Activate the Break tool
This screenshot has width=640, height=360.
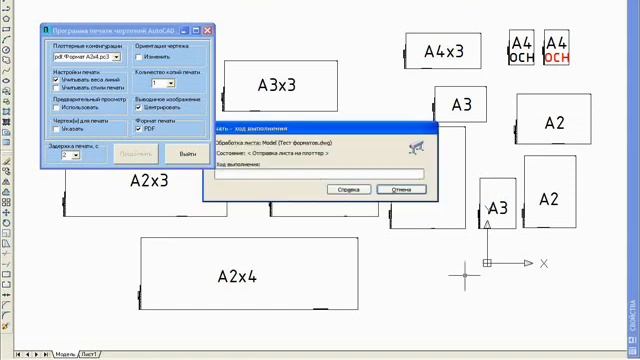(6, 284)
